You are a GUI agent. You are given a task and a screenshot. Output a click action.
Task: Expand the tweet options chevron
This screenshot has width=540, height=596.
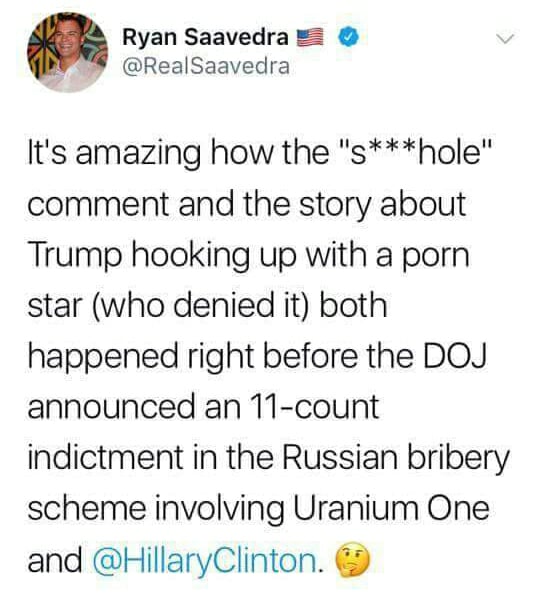tap(505, 38)
